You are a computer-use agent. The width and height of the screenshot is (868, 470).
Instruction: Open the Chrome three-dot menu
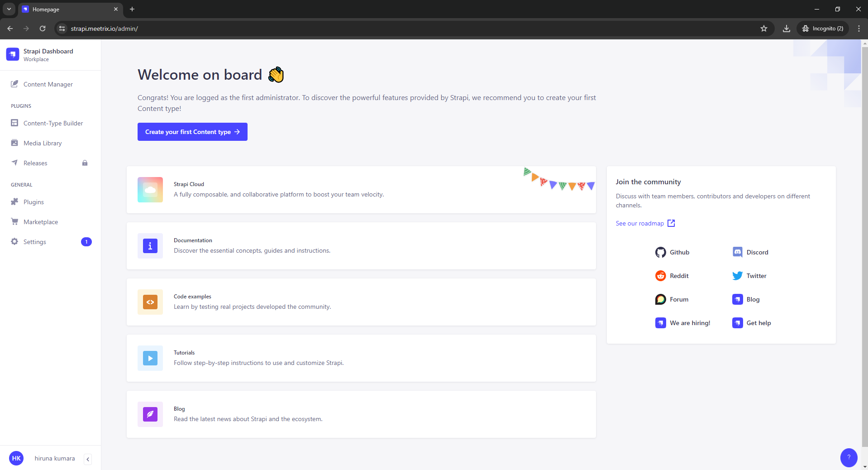coord(859,29)
